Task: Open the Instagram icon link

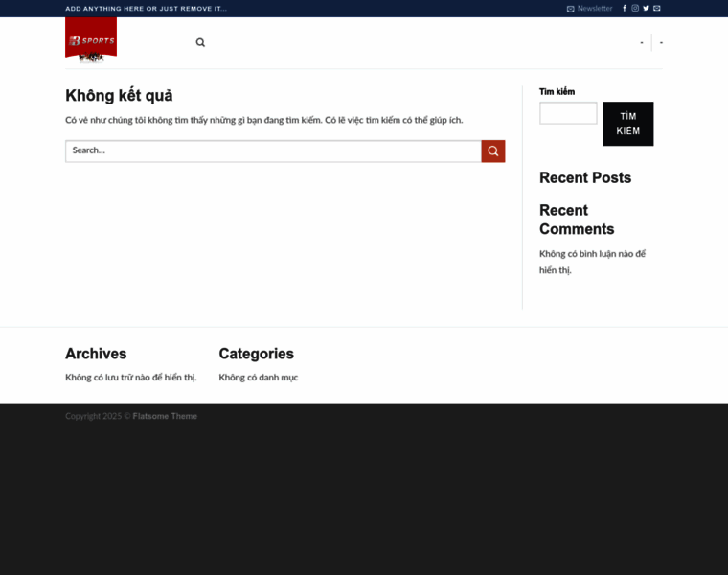Action: (635, 8)
